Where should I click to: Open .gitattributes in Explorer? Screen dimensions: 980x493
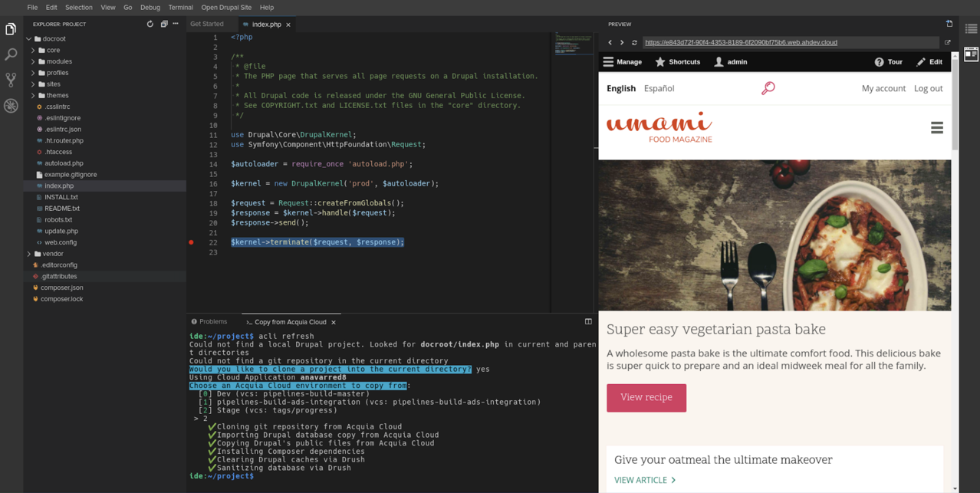click(58, 276)
